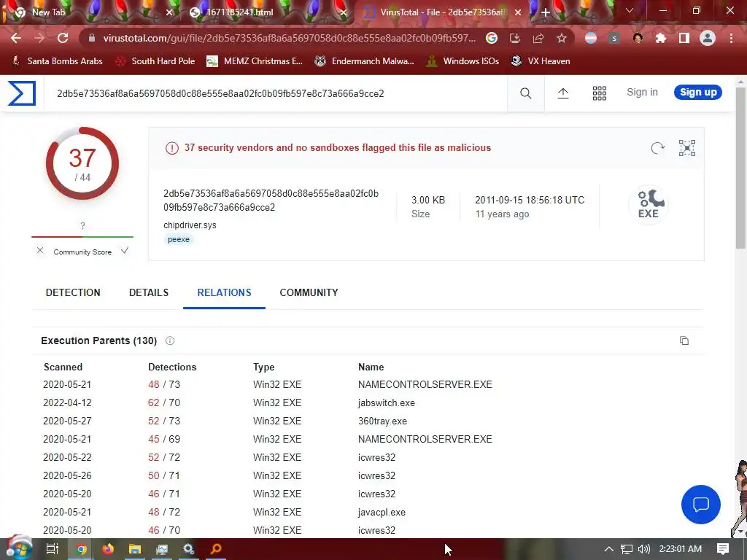Copy Execution Parents list via copy icon
This screenshot has height=560, width=747.
[x=684, y=341]
